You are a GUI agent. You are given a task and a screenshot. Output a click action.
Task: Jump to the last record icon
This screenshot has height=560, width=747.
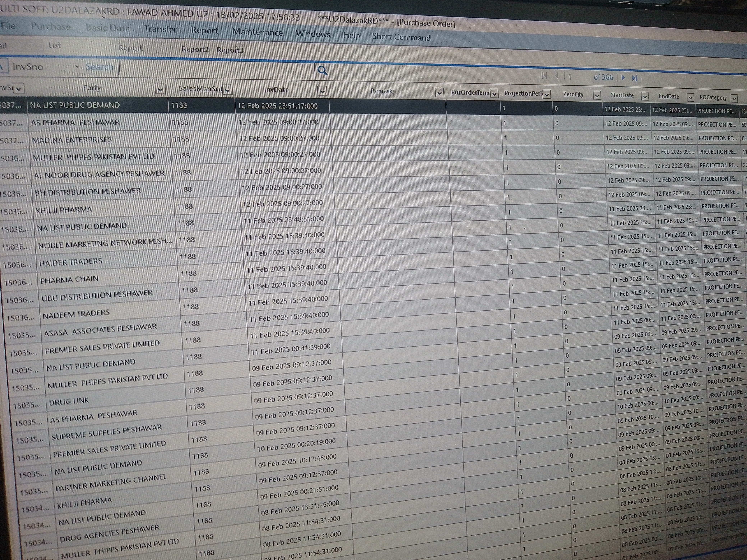pyautogui.click(x=635, y=78)
